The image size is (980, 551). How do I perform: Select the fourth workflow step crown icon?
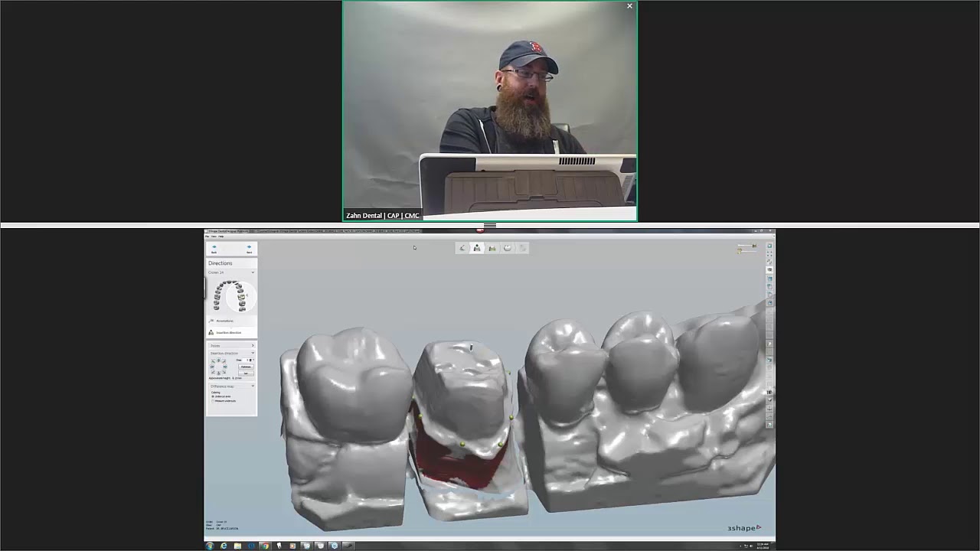coord(508,248)
